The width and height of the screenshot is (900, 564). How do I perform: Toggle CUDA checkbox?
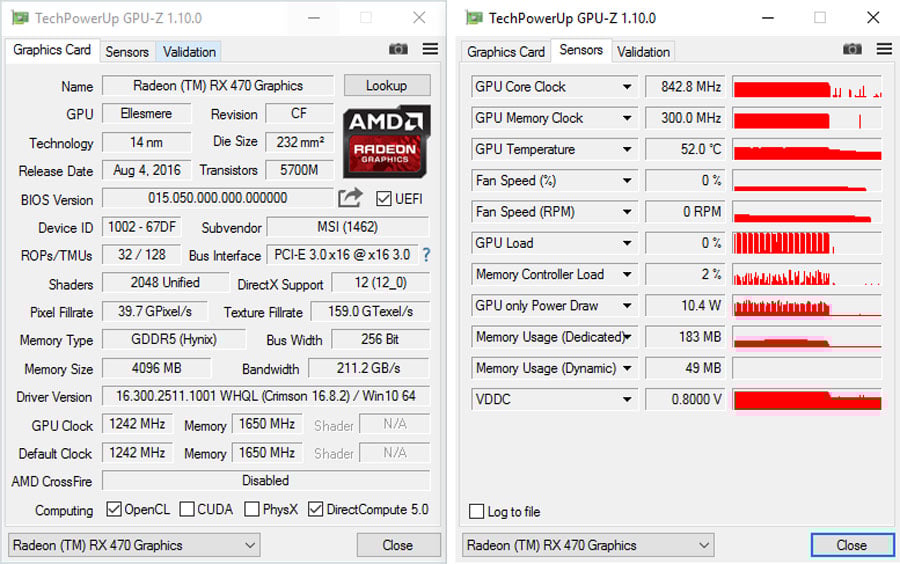(x=187, y=509)
